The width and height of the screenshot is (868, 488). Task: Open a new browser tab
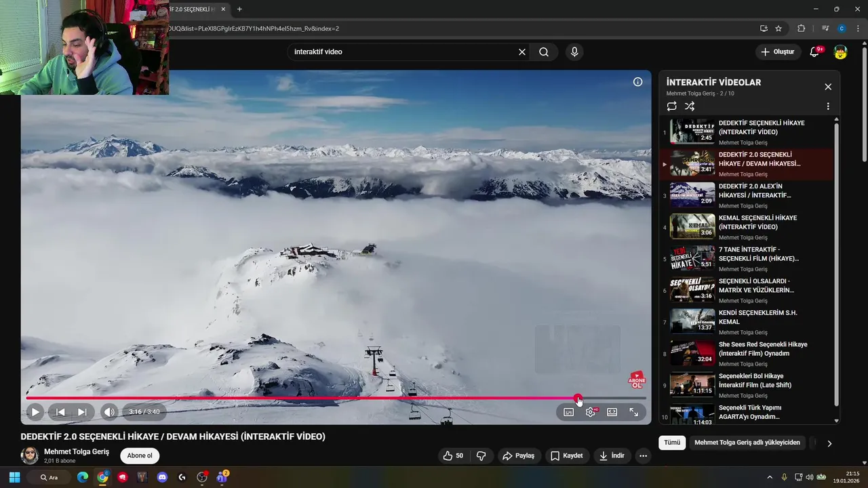coord(239,9)
